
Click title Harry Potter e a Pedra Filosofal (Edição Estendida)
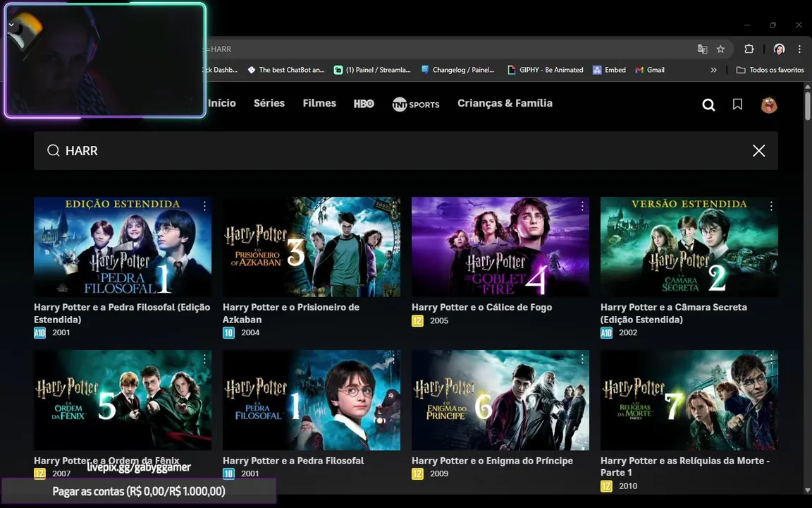(x=122, y=313)
